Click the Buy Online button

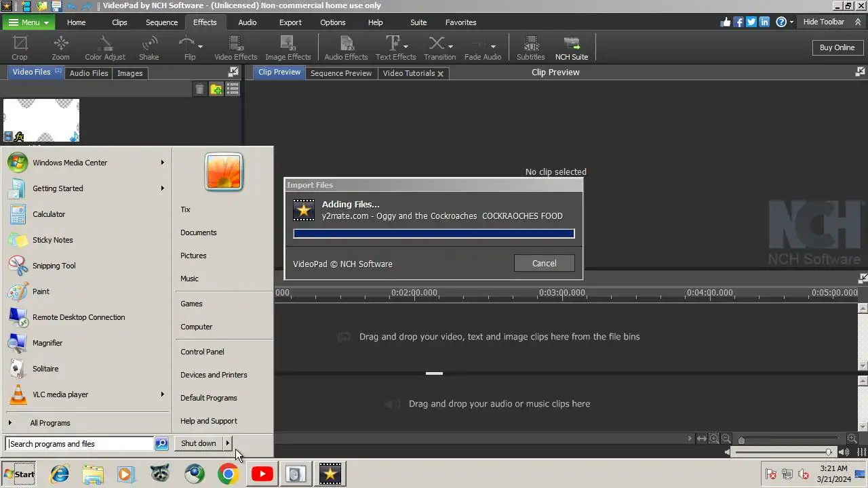(837, 47)
